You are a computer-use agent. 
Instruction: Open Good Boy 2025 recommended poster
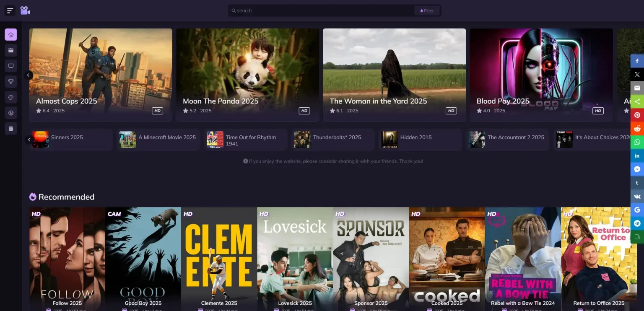point(143,259)
